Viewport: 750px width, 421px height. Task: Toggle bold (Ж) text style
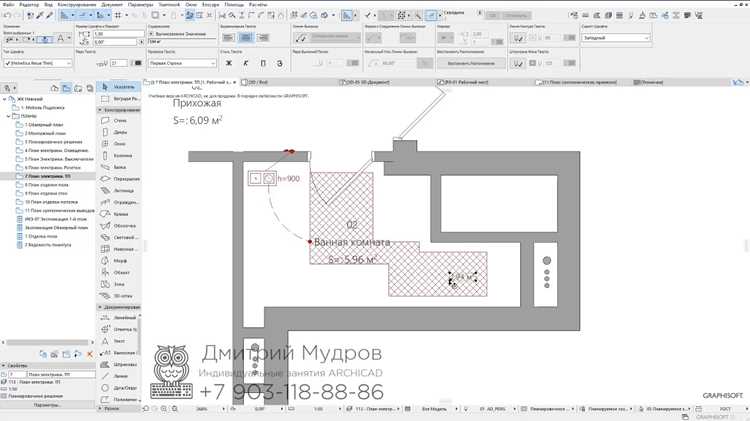click(229, 63)
